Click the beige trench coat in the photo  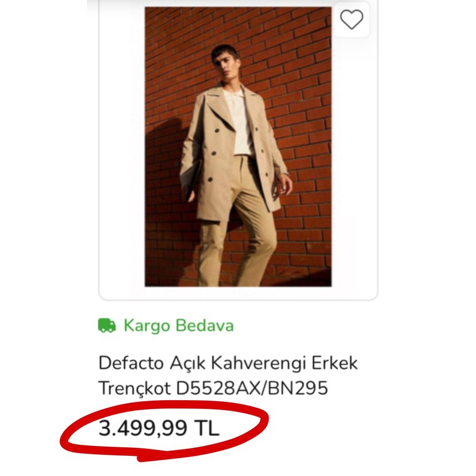207,155
